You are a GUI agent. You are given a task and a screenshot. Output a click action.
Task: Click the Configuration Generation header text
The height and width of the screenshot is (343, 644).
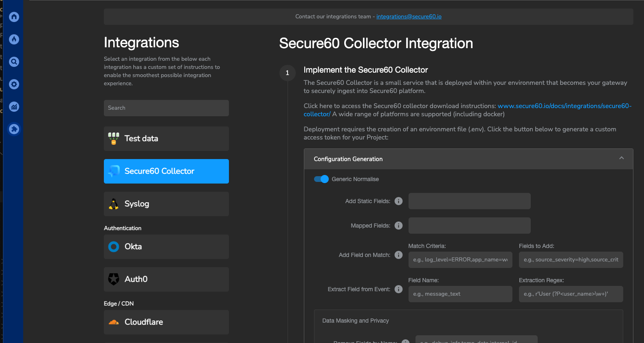coord(348,159)
